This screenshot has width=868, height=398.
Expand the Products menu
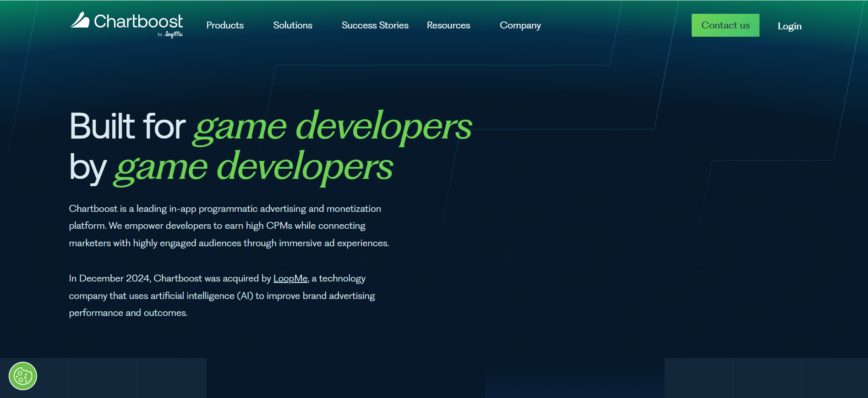[x=225, y=25]
